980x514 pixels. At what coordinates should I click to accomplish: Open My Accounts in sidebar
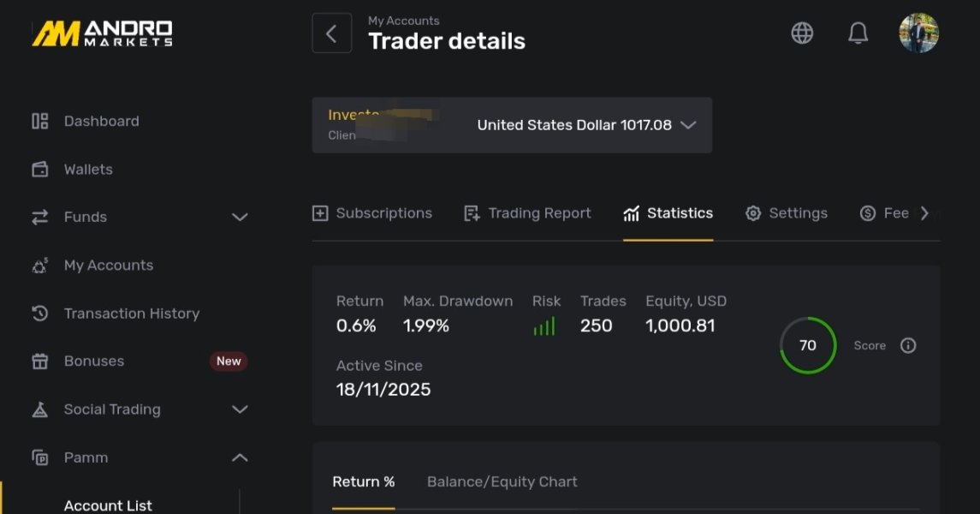[x=108, y=266]
